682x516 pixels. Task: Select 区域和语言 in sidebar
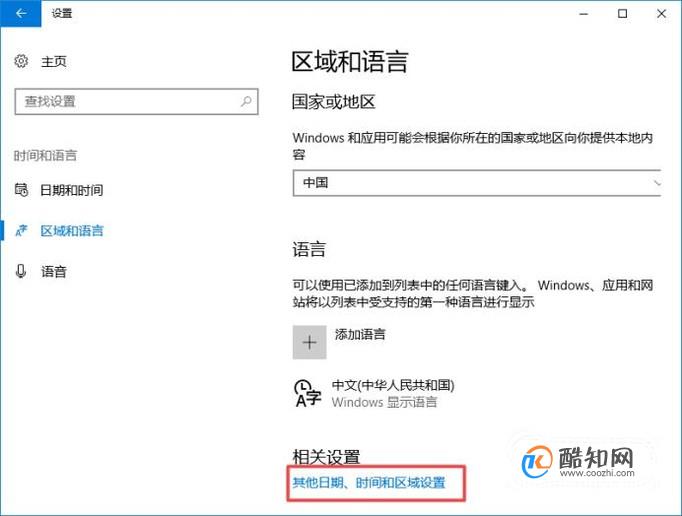72,231
